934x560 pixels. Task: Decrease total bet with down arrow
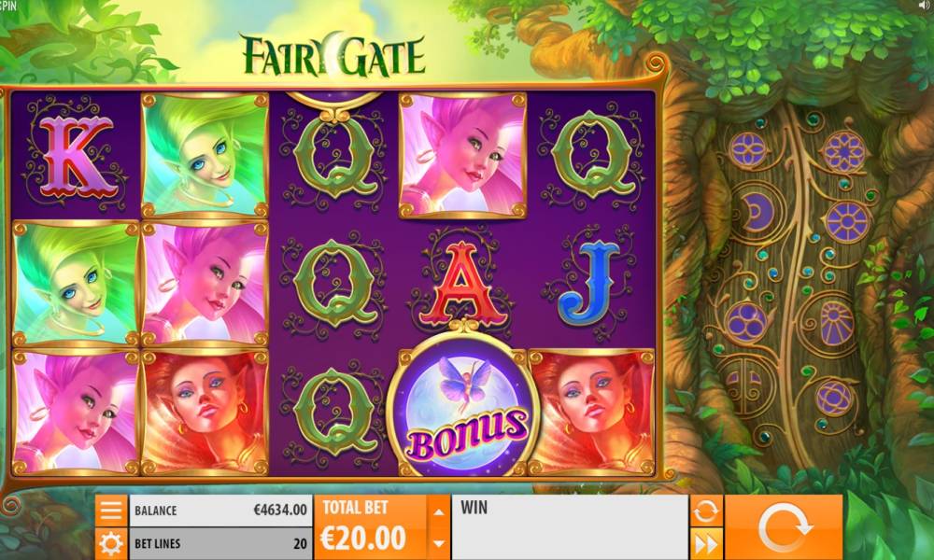tap(438, 543)
